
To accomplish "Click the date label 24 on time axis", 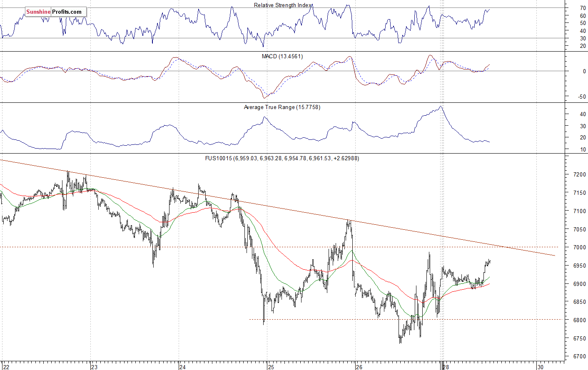I will (x=182, y=367).
